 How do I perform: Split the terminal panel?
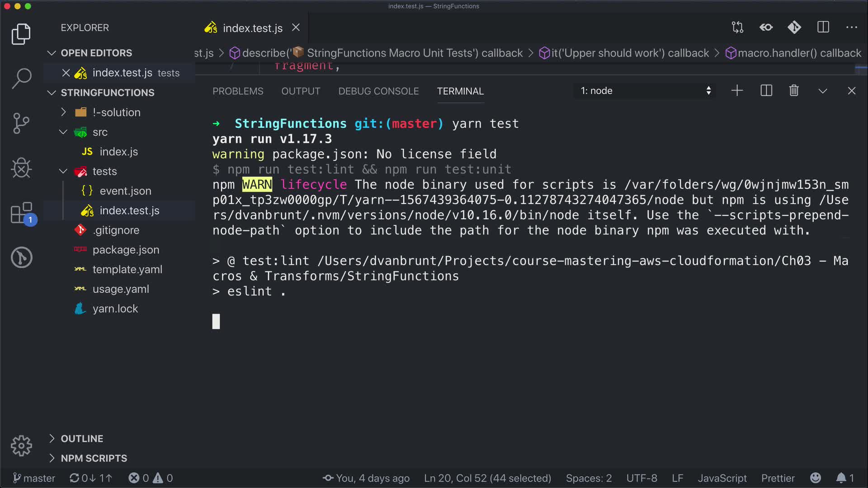tap(766, 91)
